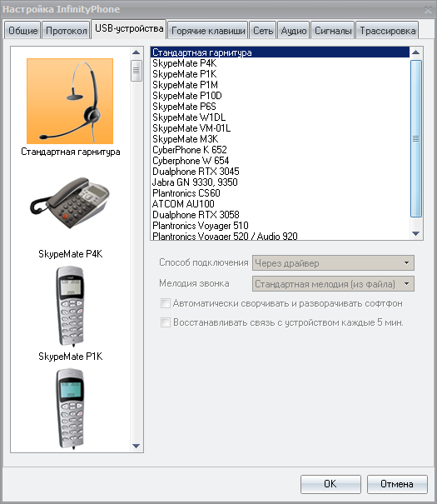The width and height of the screenshot is (437, 504).
Task: Confirm settings with the OK button
Action: (330, 484)
